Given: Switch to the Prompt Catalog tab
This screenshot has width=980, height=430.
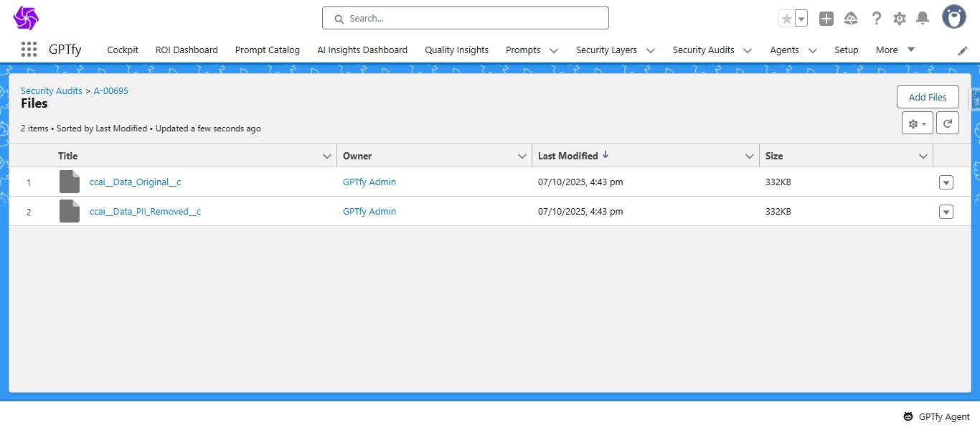Looking at the screenshot, I should pyautogui.click(x=268, y=50).
